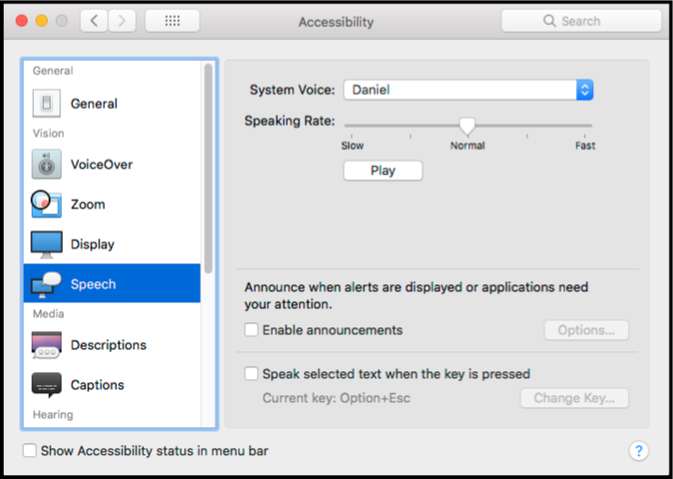673x479 pixels.
Task: Click the Accessibility window title
Action: (336, 22)
